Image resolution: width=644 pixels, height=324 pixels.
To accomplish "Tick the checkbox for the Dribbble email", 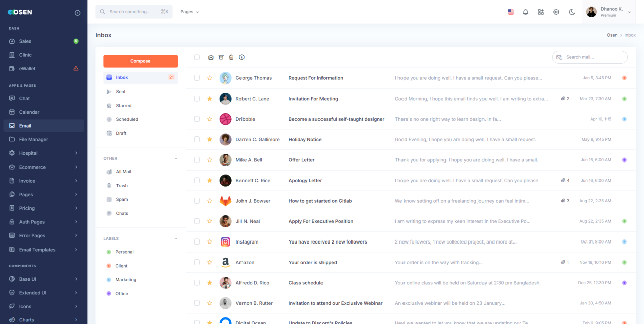I will [197, 119].
